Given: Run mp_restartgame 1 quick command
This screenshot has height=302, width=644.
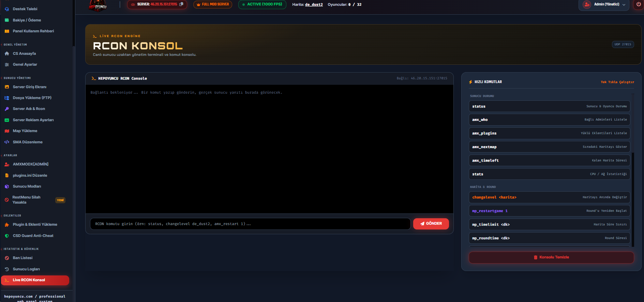Looking at the screenshot, I should coord(550,211).
